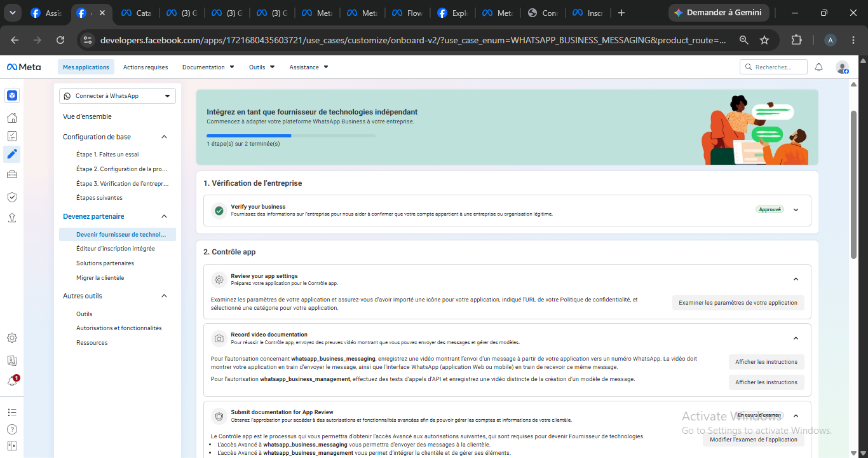Open the app roles badge icon
Viewport: 868px width, 458px height.
pyautogui.click(x=12, y=361)
